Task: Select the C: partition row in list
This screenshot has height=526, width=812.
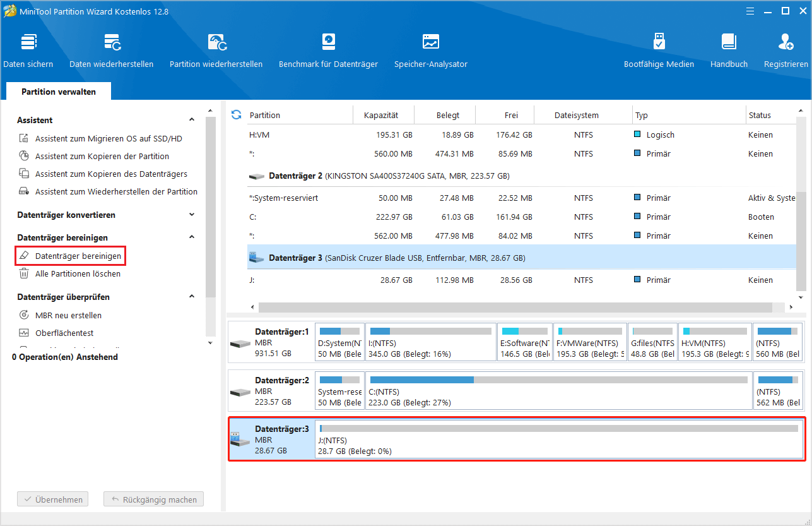Action: coord(521,217)
